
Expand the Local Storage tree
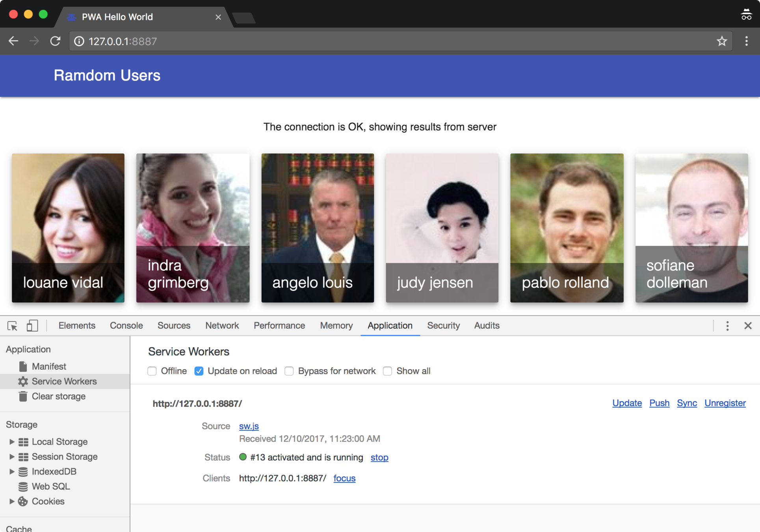pyautogui.click(x=11, y=442)
